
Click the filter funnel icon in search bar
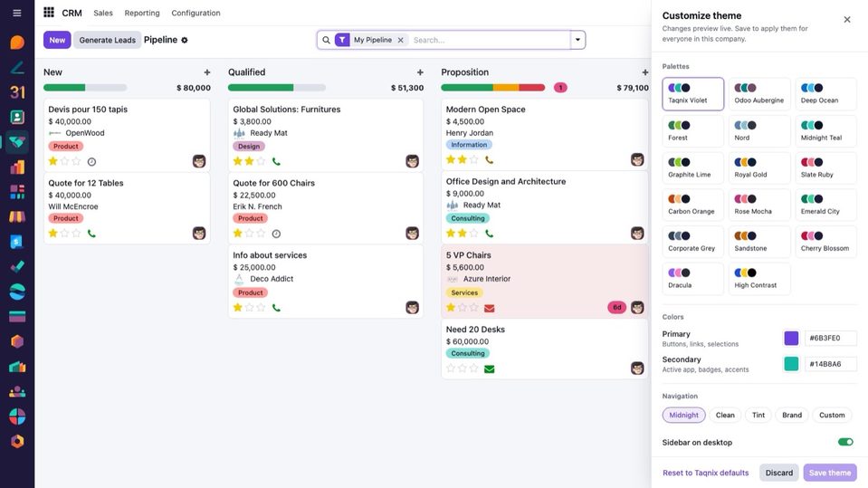(342, 40)
